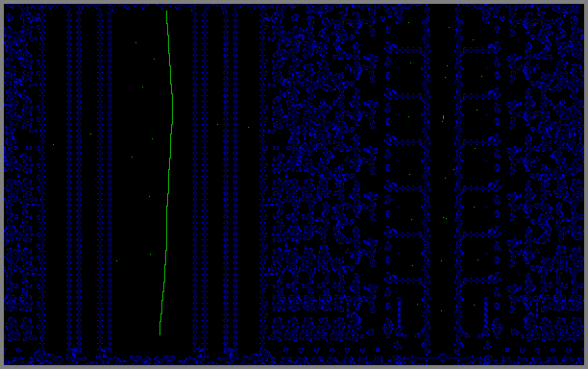Click the gray border at the top edge

(294, 2)
